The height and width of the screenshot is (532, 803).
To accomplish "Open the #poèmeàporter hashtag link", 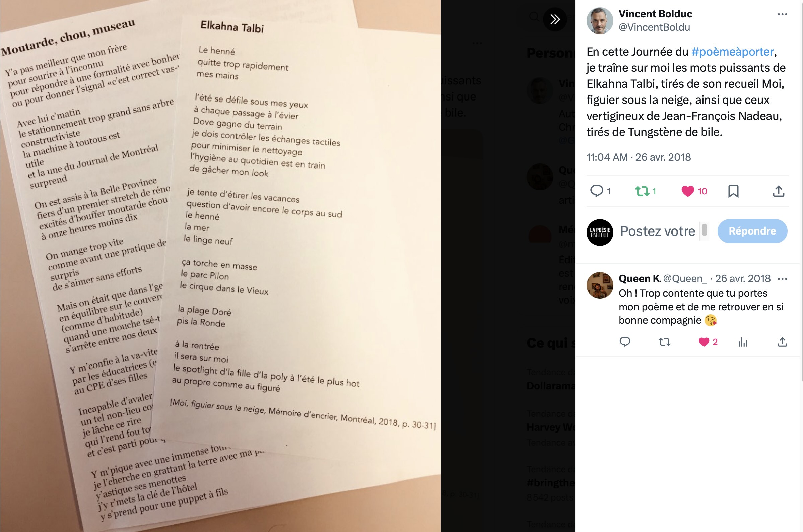I will pyautogui.click(x=732, y=52).
